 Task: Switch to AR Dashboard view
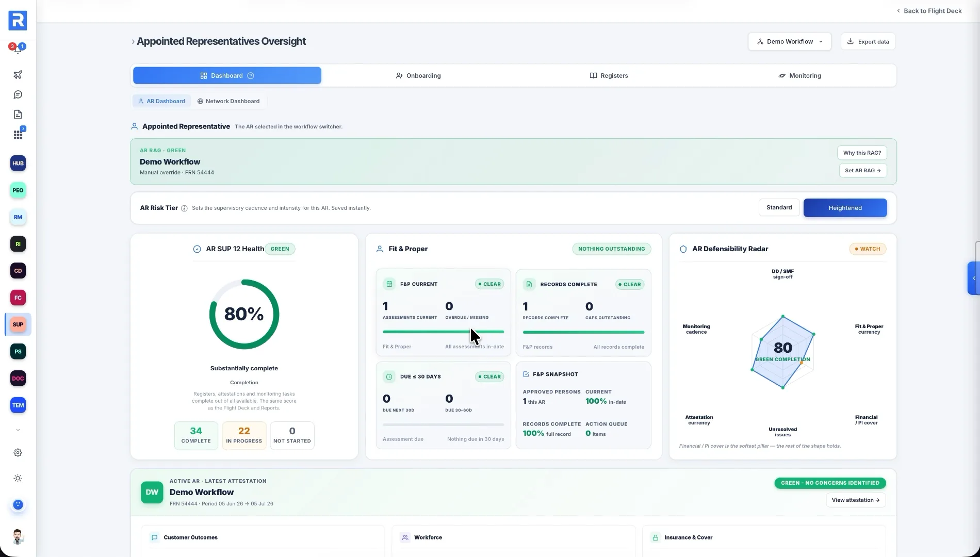point(161,101)
